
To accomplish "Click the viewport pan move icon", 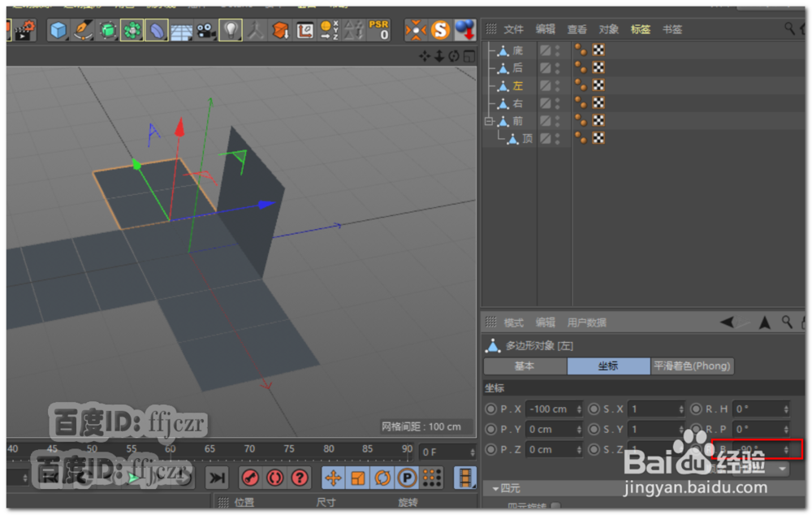I will (x=425, y=56).
